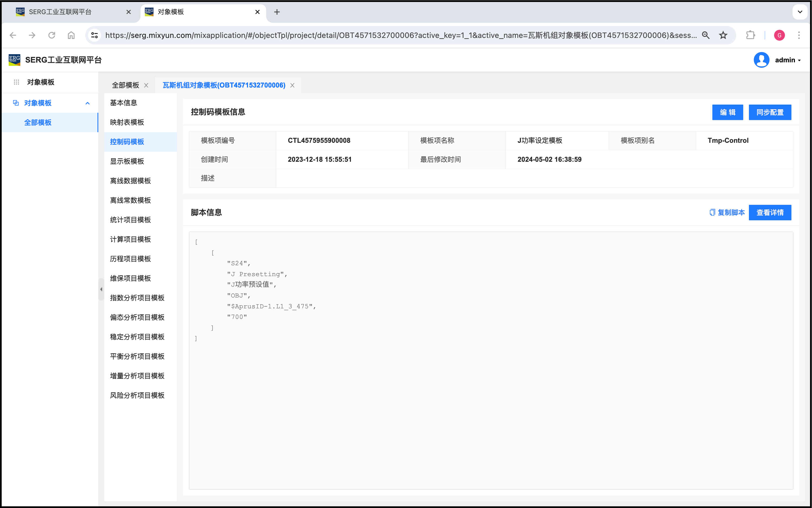Click the grid menu icon beside 对象模板
812x508 pixels.
coord(17,82)
